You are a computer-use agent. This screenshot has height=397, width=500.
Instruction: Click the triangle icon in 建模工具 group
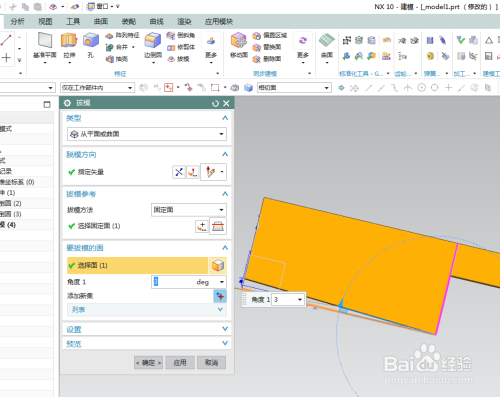pyautogui.click(x=489, y=40)
